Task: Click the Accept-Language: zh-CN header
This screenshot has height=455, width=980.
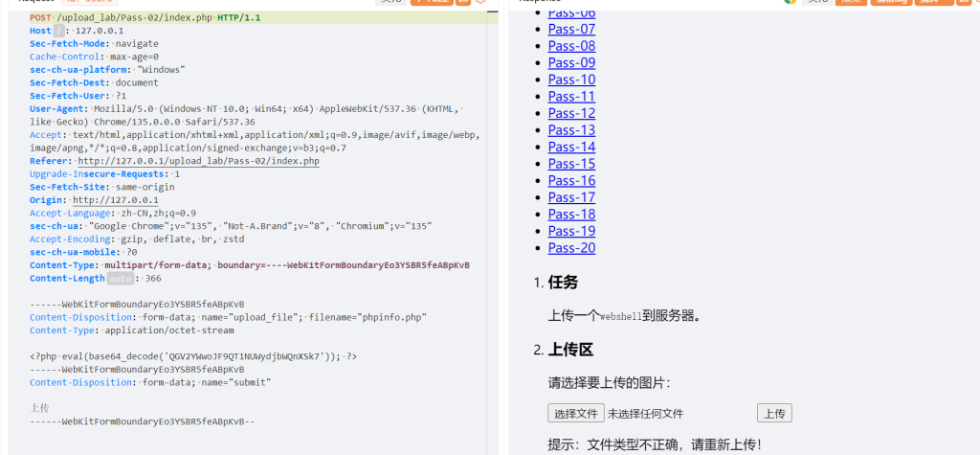Action: coord(113,214)
